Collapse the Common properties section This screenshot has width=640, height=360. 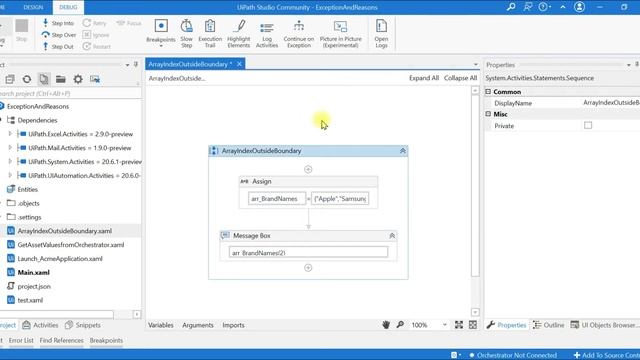(x=488, y=92)
